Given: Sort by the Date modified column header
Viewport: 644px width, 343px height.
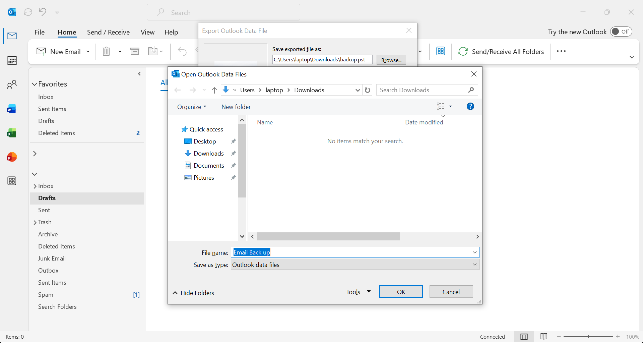Looking at the screenshot, I should pos(424,122).
